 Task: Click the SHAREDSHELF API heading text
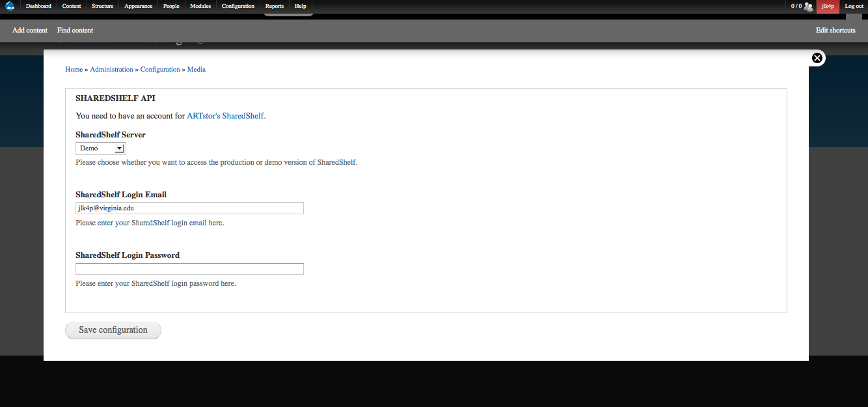click(115, 98)
